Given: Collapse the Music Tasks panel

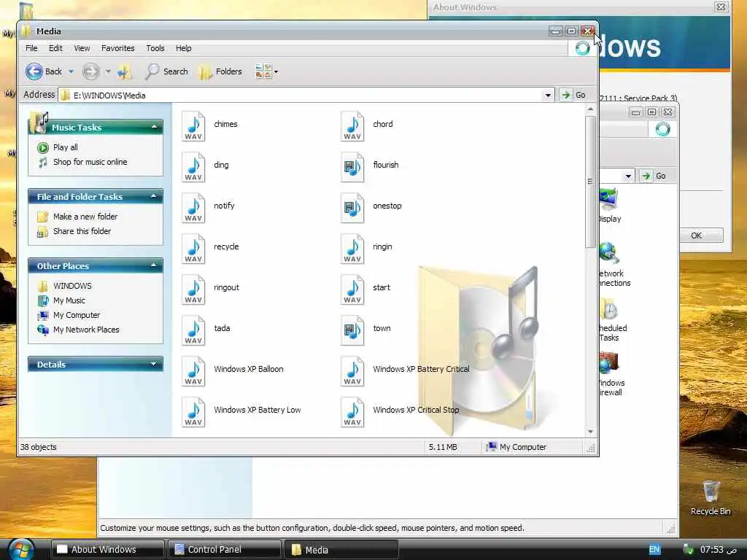Looking at the screenshot, I should coord(154,127).
